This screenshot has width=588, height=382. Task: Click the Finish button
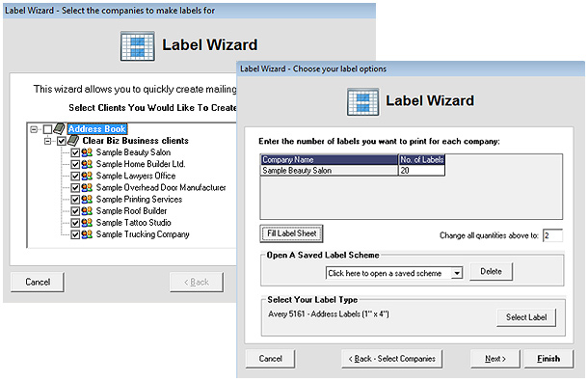[x=548, y=359]
